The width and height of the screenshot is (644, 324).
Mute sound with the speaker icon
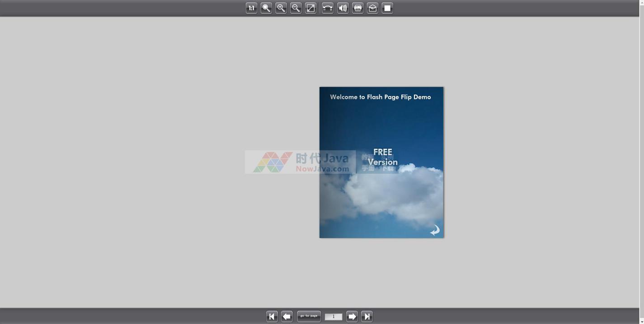(343, 8)
